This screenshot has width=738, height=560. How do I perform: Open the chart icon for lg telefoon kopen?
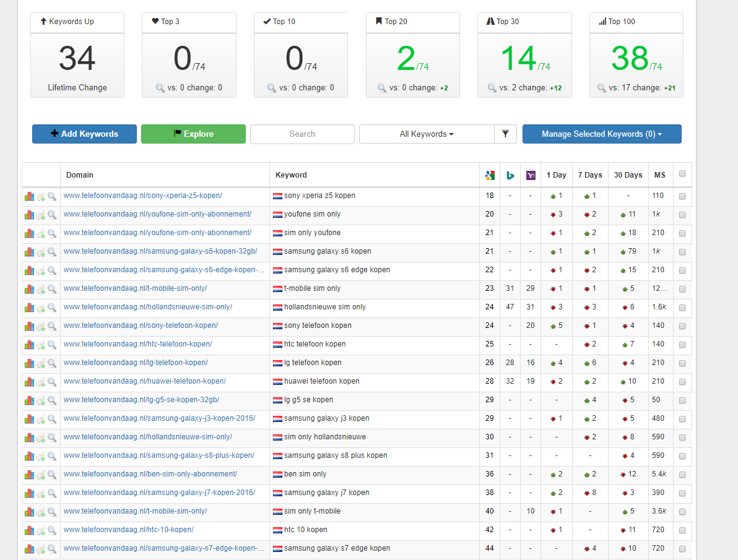(29, 363)
